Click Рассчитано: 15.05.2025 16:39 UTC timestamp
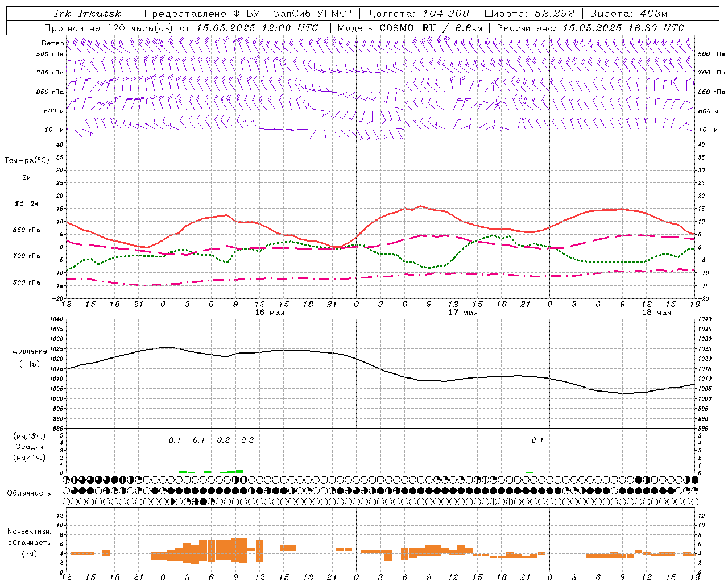 click(x=590, y=28)
